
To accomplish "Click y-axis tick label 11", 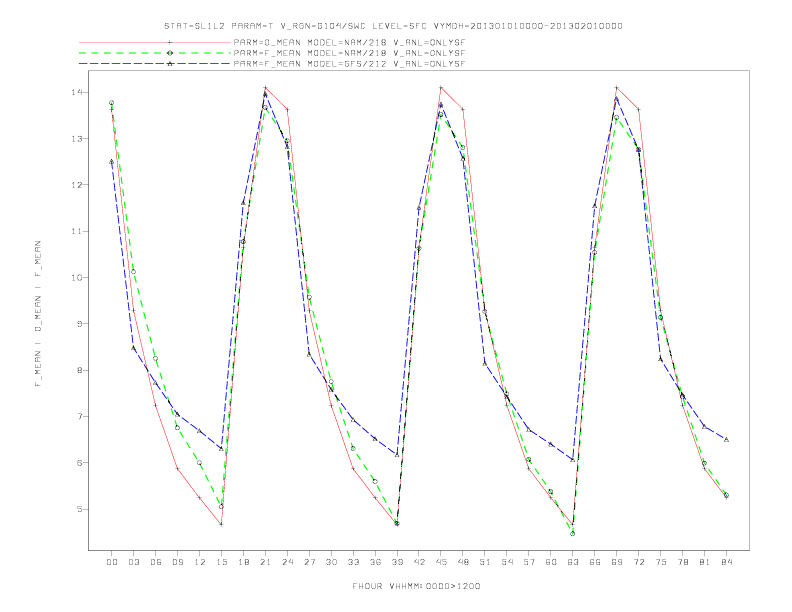I will pos(77,231).
